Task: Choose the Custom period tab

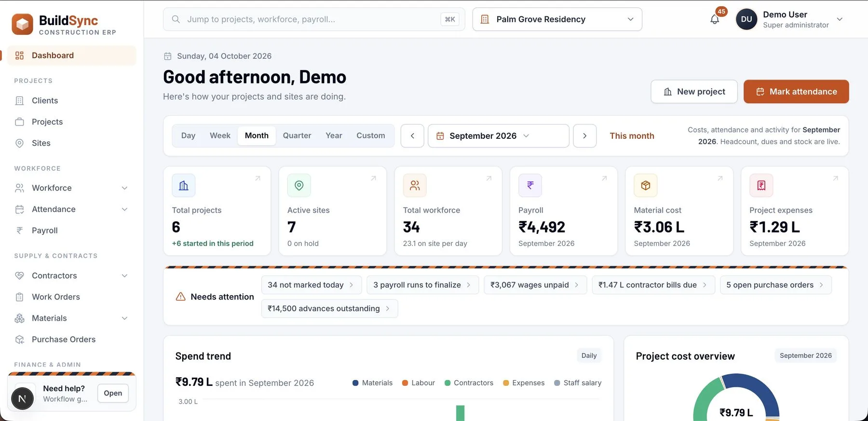Action: pyautogui.click(x=371, y=136)
